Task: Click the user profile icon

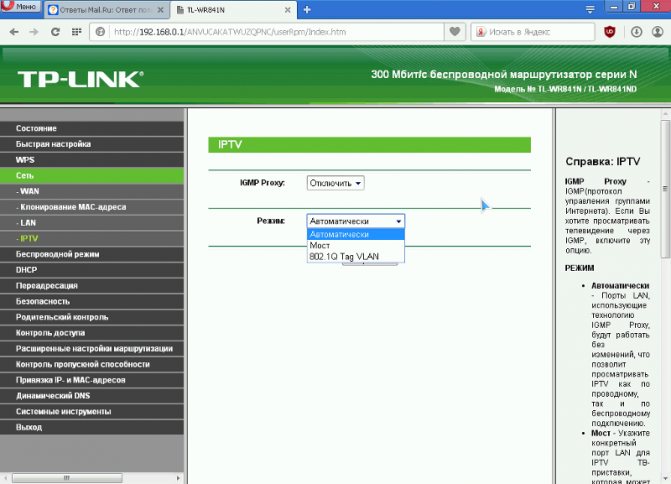Action: coord(657,32)
